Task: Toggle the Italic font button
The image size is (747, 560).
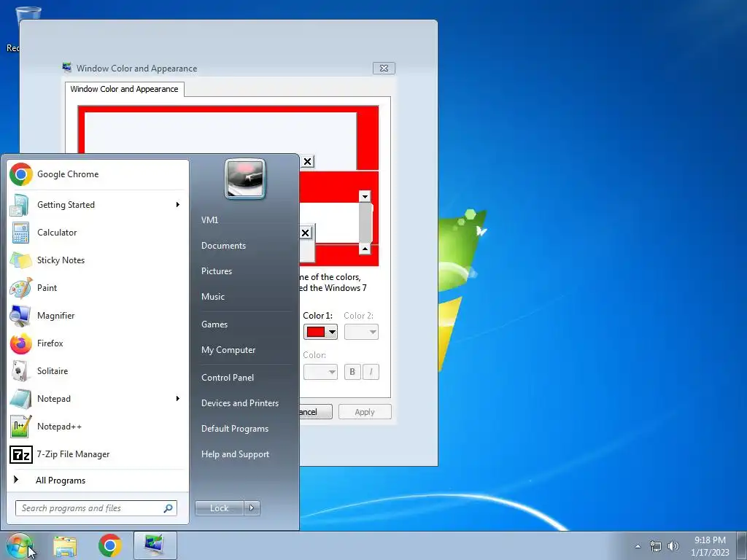Action: 371,372
